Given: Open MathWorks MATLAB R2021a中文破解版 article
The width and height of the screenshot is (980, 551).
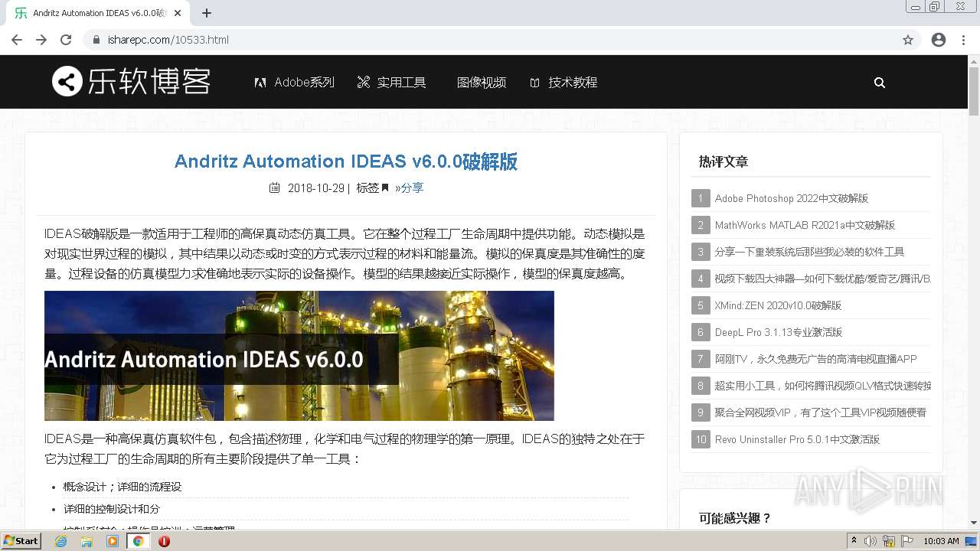Looking at the screenshot, I should pos(805,225).
